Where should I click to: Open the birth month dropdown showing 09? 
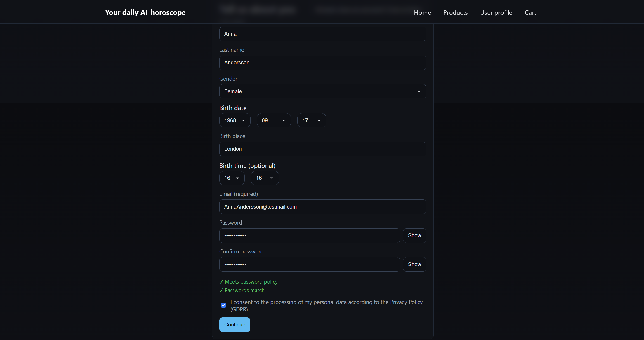(x=274, y=120)
